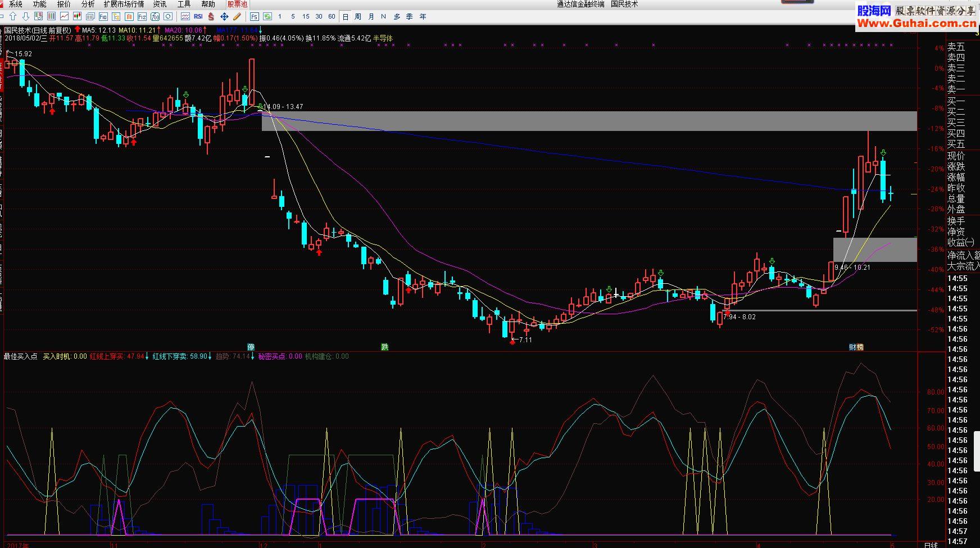Switch to the line chart icon
Viewport: 980px width, 548px height.
(65, 16)
